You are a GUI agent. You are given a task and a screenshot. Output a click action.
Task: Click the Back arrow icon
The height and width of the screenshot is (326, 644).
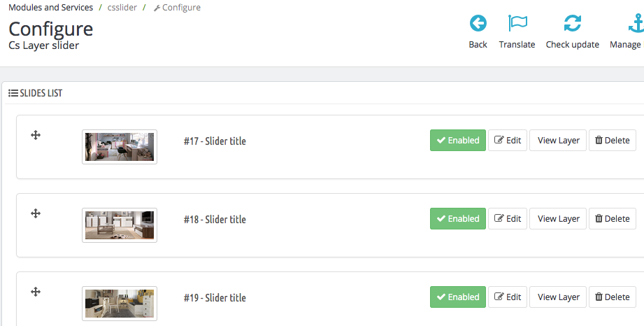click(x=478, y=24)
